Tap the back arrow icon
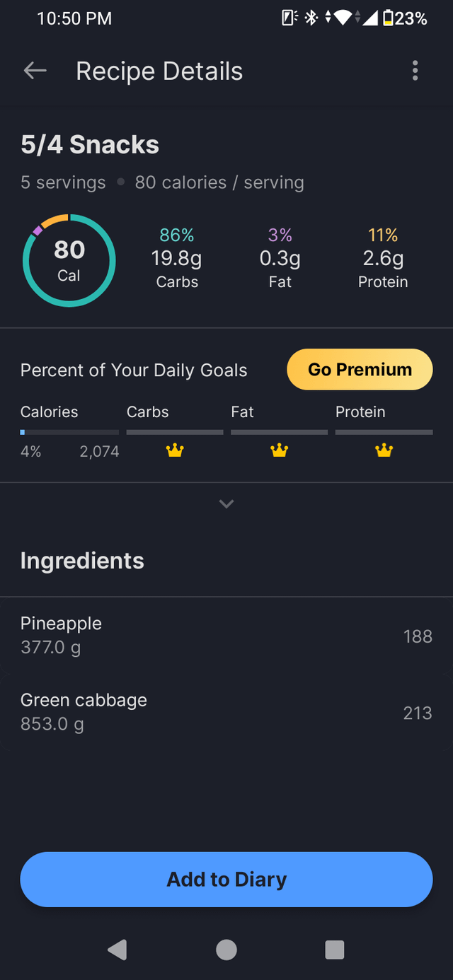This screenshot has width=453, height=980. tap(35, 71)
